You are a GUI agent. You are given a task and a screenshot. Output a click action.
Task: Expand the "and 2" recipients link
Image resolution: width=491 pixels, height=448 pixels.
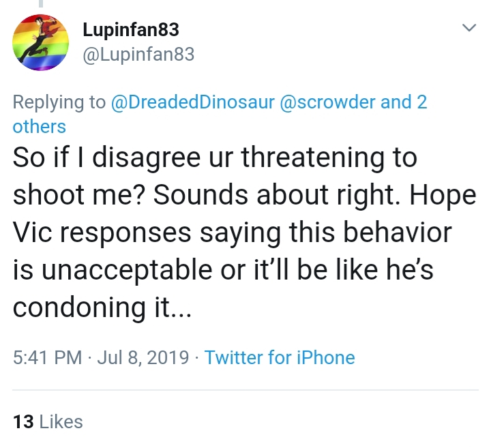click(x=404, y=102)
